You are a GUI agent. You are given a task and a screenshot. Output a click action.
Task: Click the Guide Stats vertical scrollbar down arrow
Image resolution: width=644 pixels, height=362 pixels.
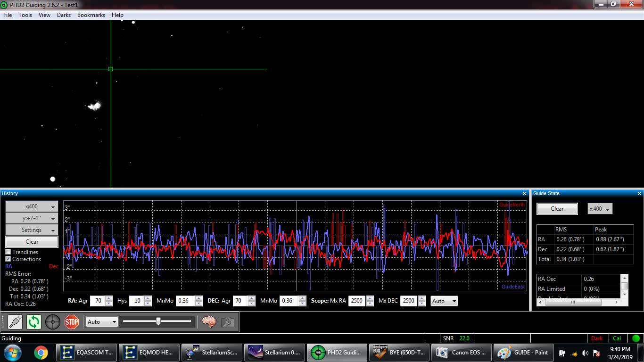[x=624, y=294]
